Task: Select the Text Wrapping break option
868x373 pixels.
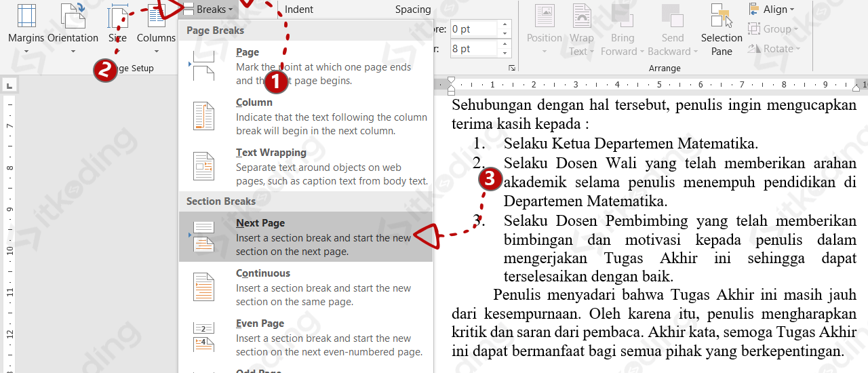Action: 306,166
